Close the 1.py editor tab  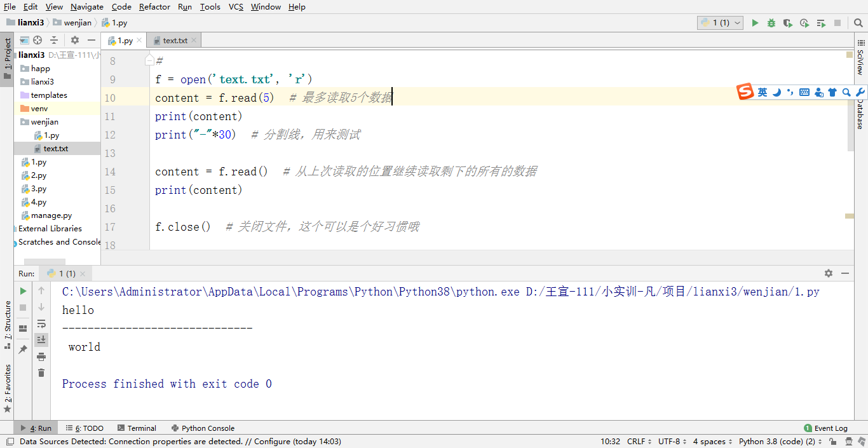140,40
